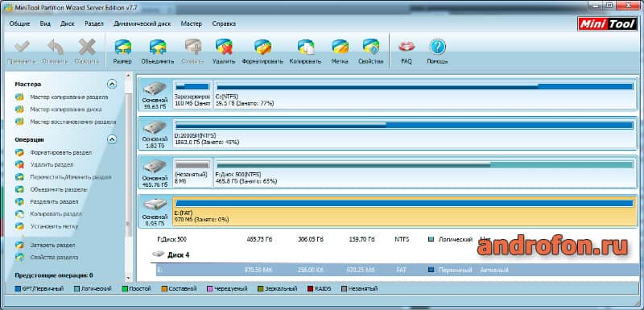Open the FAQ lifebuoy icon
The height and width of the screenshot is (310, 644).
point(407,47)
